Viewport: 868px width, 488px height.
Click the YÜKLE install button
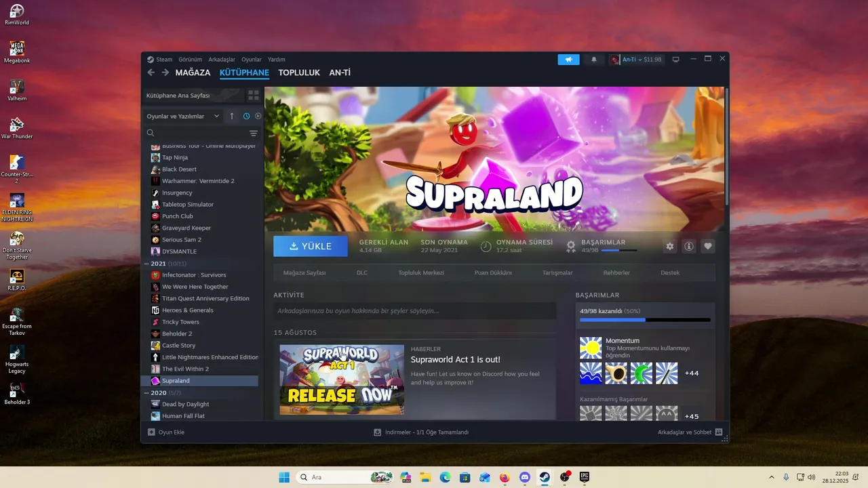pyautogui.click(x=311, y=246)
